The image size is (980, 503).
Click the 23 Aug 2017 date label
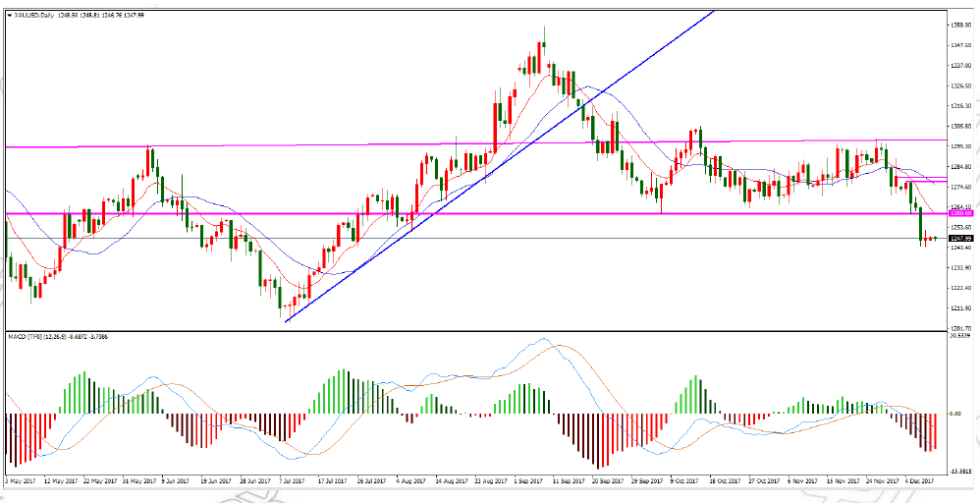(490, 481)
